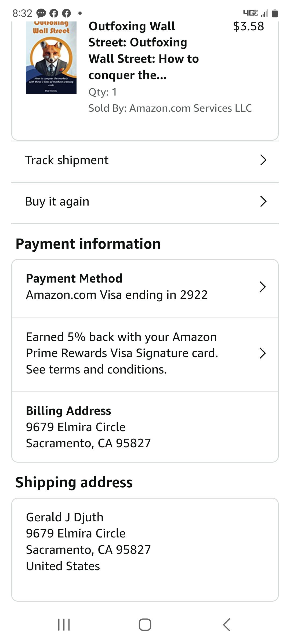
Task: Tap the Android back navigation icon
Action: pos(226,625)
